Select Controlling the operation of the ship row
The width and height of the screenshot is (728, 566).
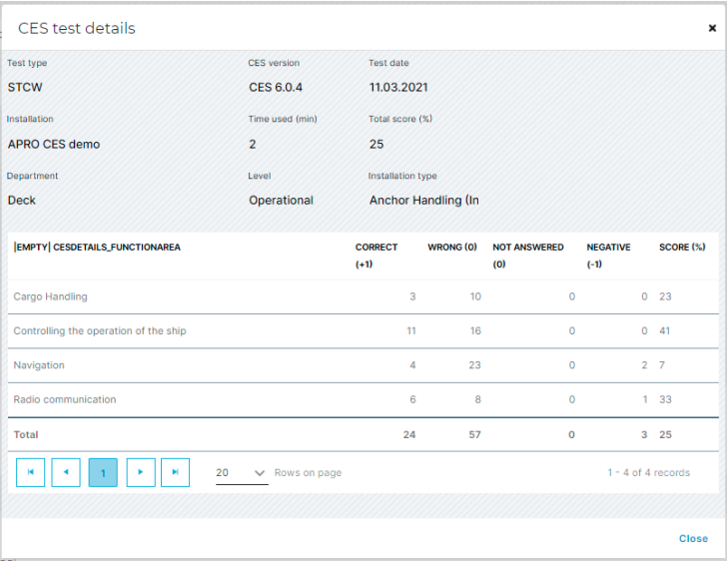(x=100, y=330)
